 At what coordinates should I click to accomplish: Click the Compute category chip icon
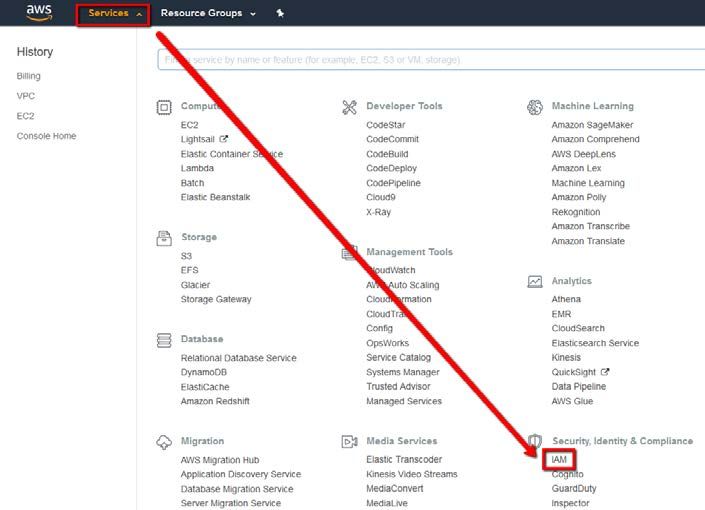pos(164,107)
